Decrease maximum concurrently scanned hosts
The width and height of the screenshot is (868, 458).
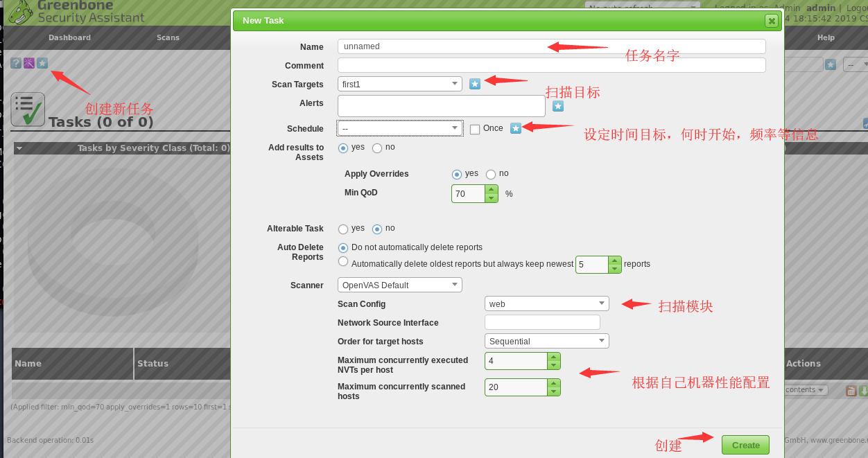point(553,391)
